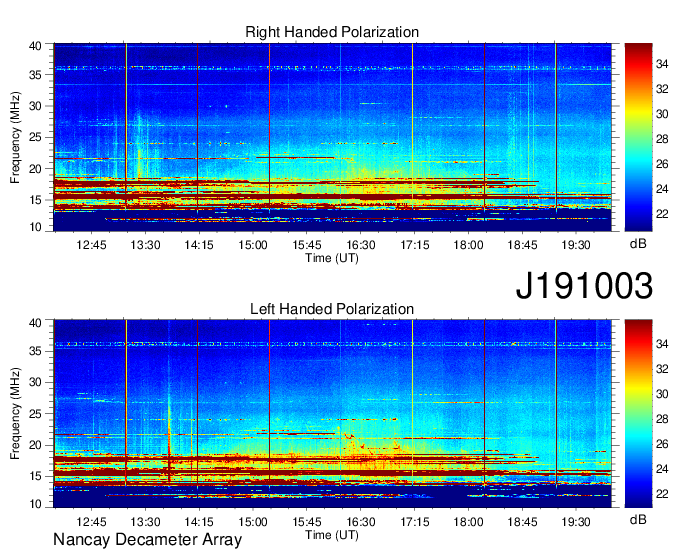Image resolution: width=680 pixels, height=552 pixels.
Task: Click the '18:45' tick on right-handed plot
Action: tap(522, 245)
